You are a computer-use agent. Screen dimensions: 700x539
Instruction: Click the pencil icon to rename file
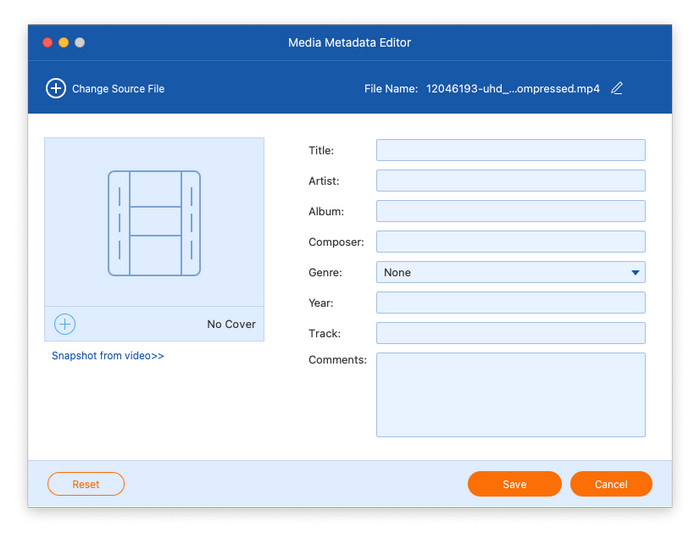(x=617, y=89)
